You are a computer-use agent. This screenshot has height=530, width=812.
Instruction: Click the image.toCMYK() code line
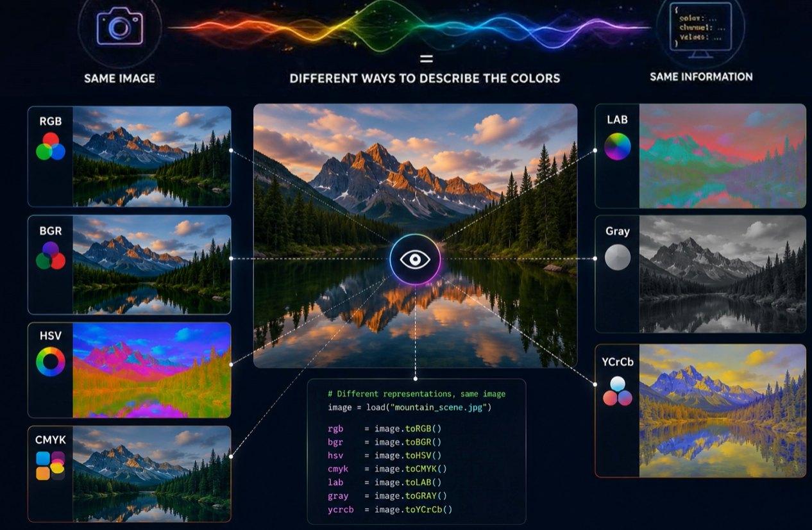387,469
